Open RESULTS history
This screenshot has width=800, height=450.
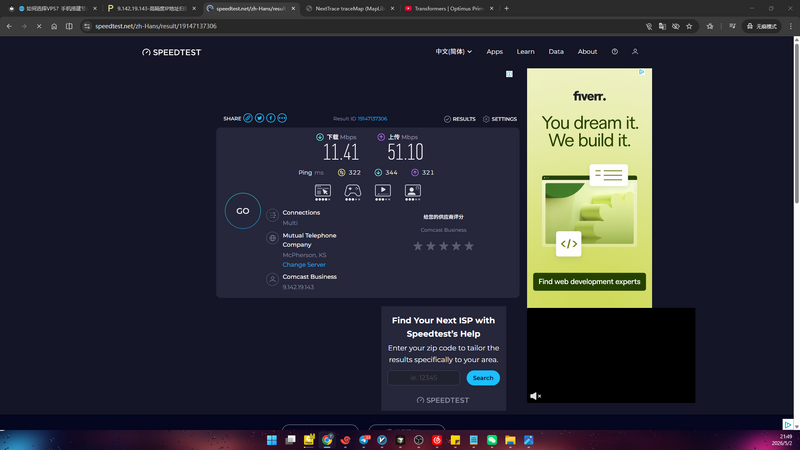(x=460, y=119)
